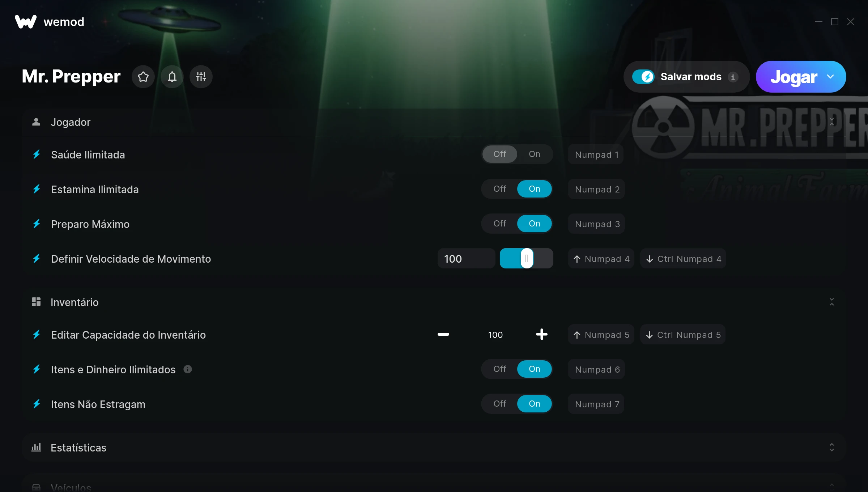Click the Jogar button
Screen dimensions: 868x492
coord(793,77)
